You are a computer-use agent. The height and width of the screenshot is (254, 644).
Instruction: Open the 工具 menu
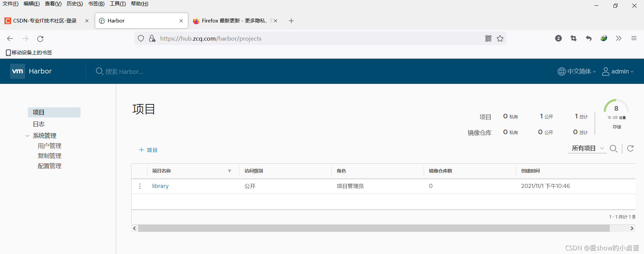click(x=118, y=4)
